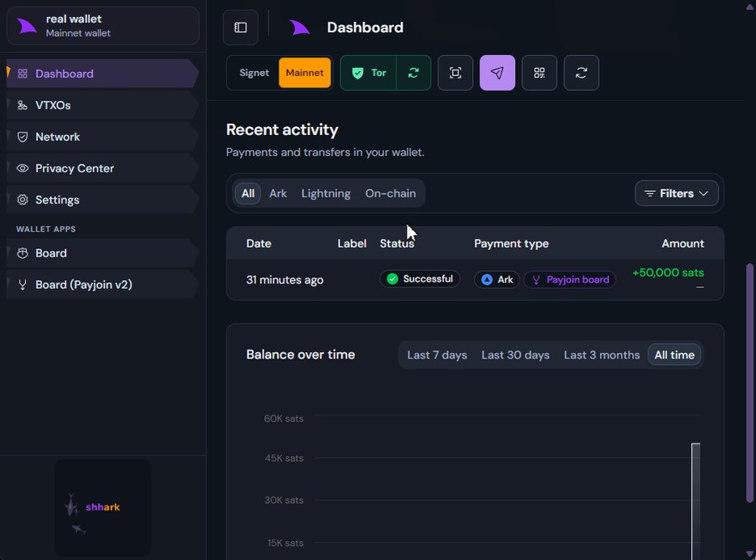Click the vertical page scrollbar thumb
This screenshot has height=560, width=756.
point(750,383)
